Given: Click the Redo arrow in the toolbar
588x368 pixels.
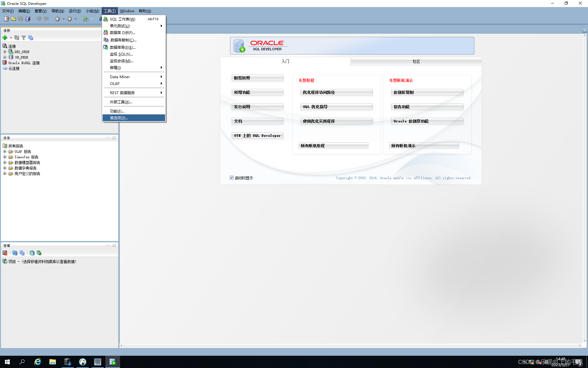Looking at the screenshot, I should (46, 19).
